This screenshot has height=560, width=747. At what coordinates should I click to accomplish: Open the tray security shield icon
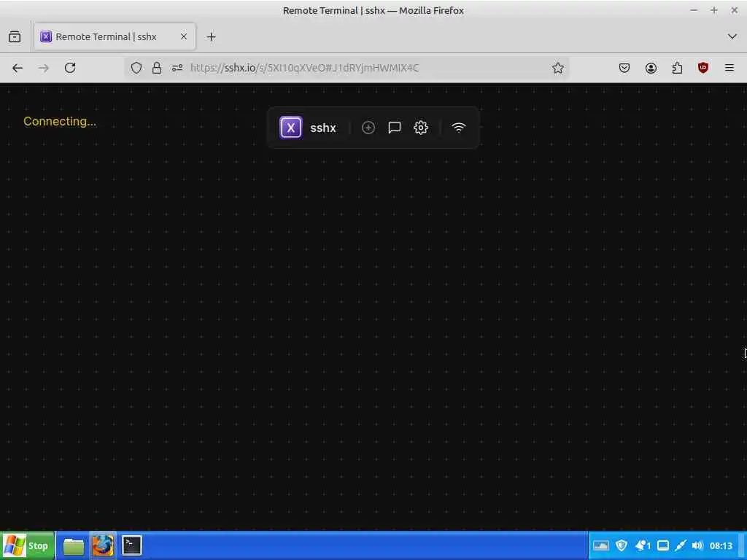point(622,545)
